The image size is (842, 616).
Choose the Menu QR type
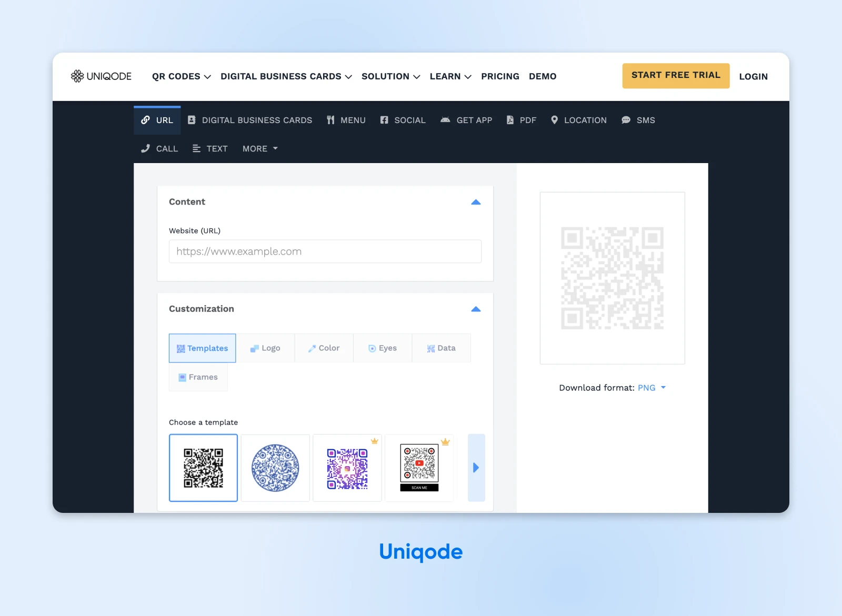346,120
